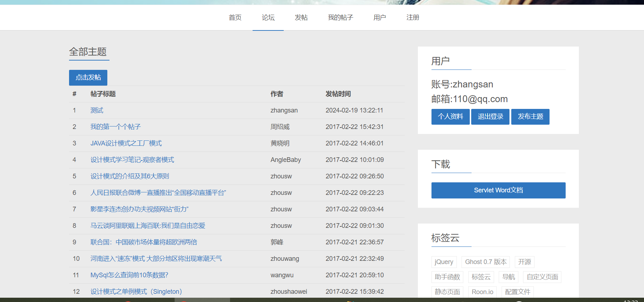Open the post titled 测试
The image size is (644, 302).
coord(97,110)
